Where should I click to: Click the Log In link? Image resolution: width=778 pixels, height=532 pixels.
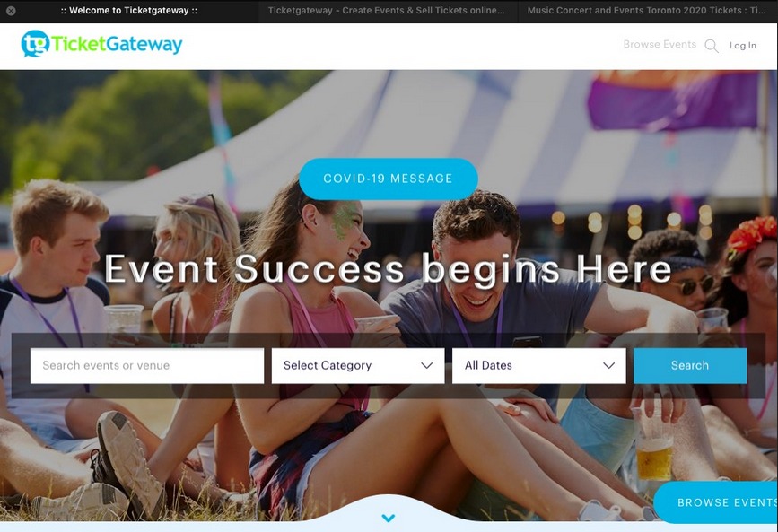click(743, 45)
